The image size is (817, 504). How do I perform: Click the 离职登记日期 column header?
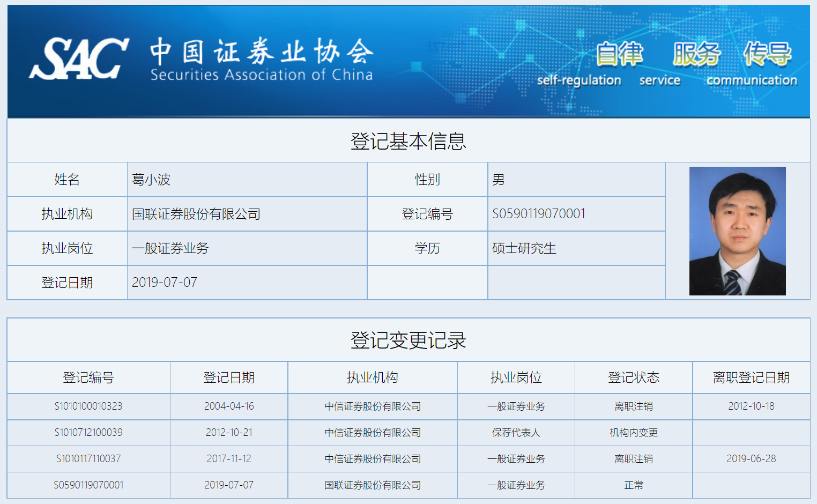click(751, 377)
